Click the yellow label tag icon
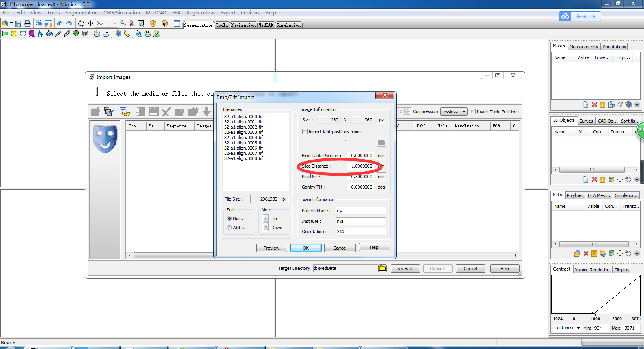The image size is (644, 349). pyautogui.click(x=127, y=33)
